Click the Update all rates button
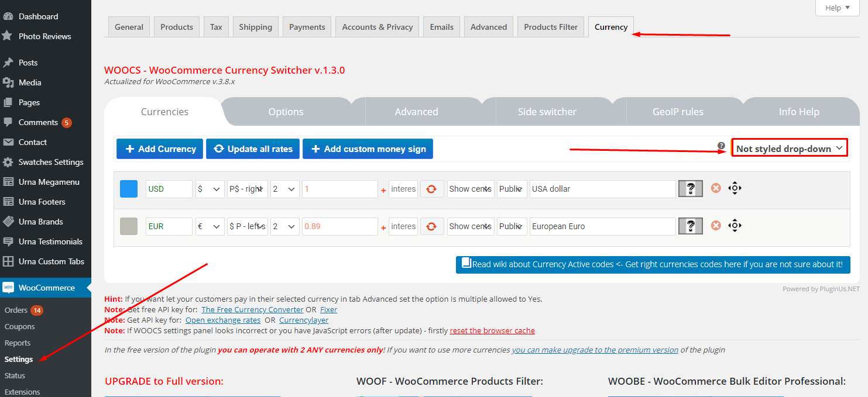868x397 pixels. pyautogui.click(x=253, y=149)
